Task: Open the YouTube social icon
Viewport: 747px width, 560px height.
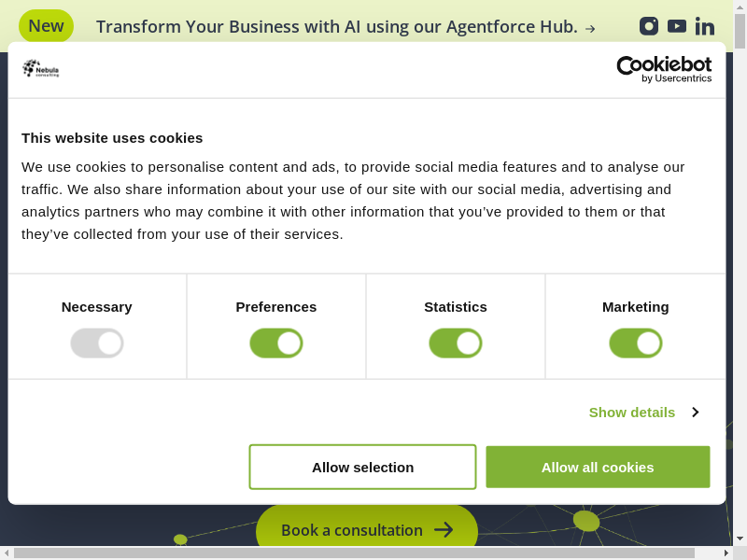Action: pyautogui.click(x=677, y=26)
